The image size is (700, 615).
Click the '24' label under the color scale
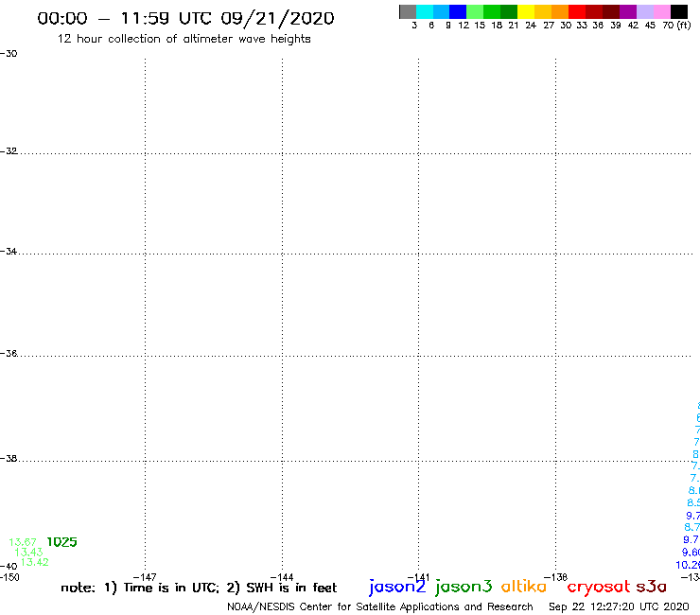531,26
